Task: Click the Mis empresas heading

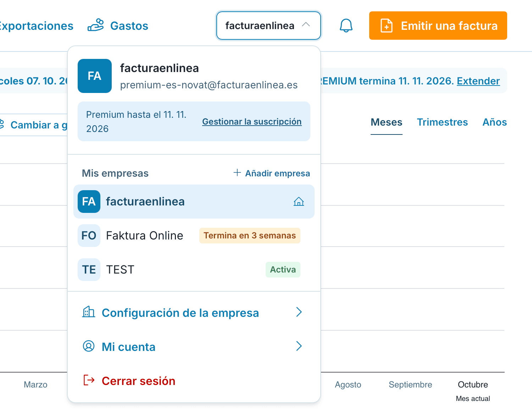Action: coord(115,173)
